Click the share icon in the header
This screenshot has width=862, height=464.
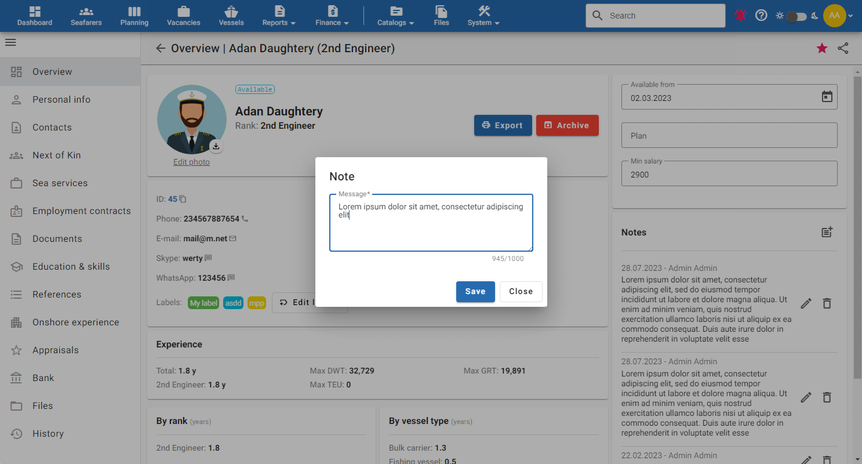(x=843, y=48)
